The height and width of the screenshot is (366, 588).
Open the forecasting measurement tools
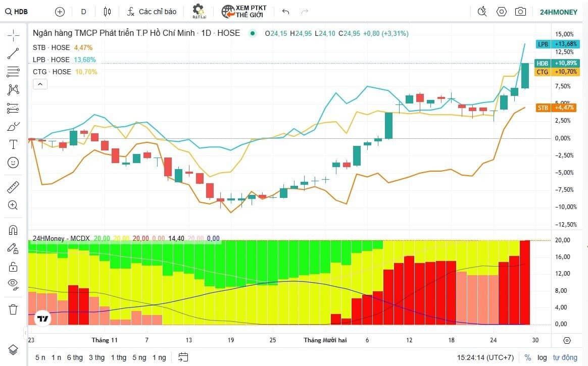point(13,108)
